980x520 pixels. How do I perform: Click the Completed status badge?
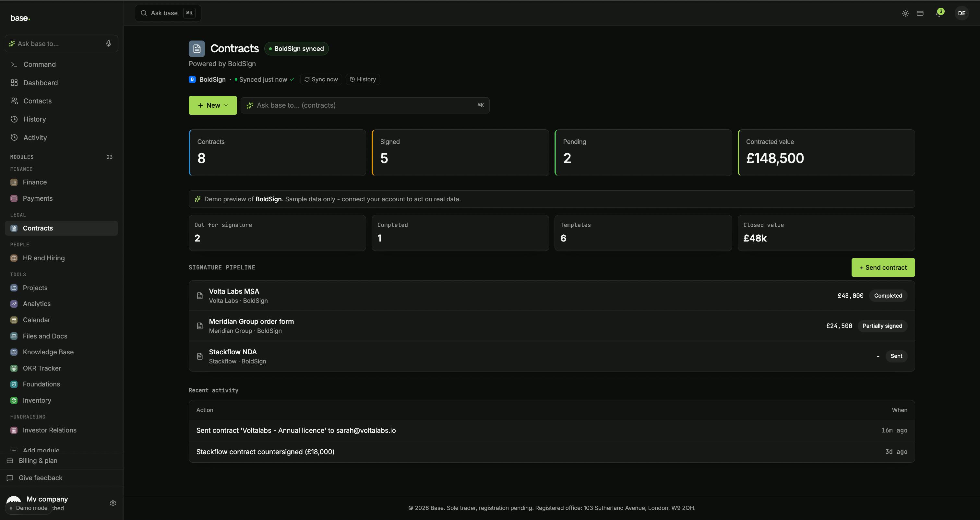coord(888,296)
